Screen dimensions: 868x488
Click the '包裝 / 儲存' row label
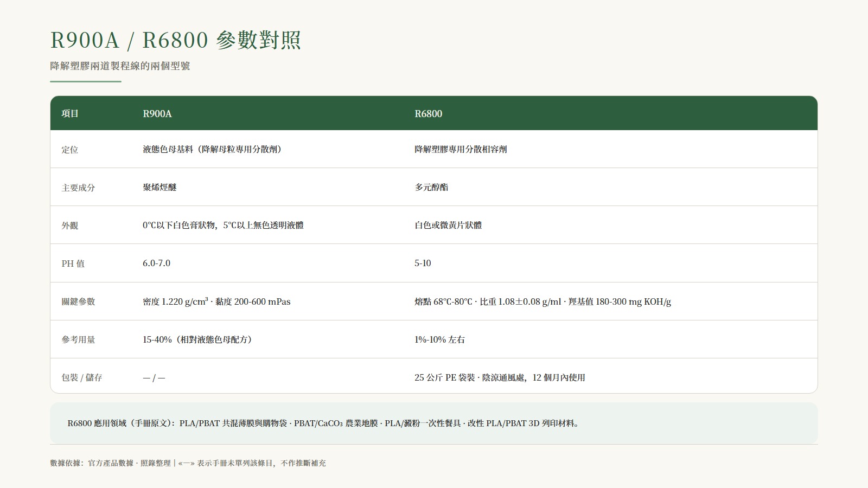(81, 377)
